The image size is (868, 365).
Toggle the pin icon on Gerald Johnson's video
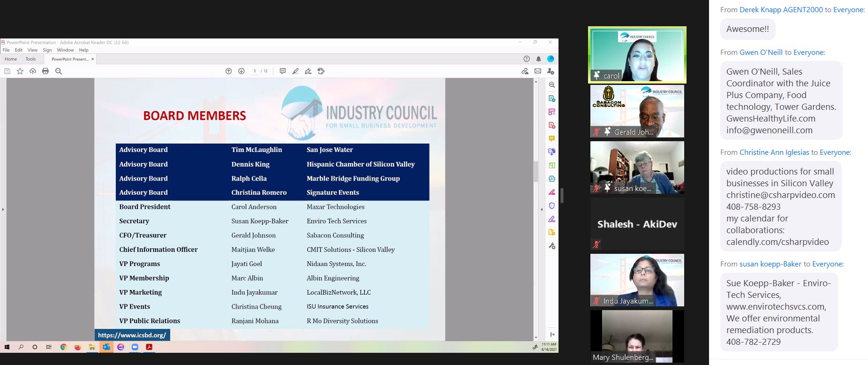click(x=607, y=132)
